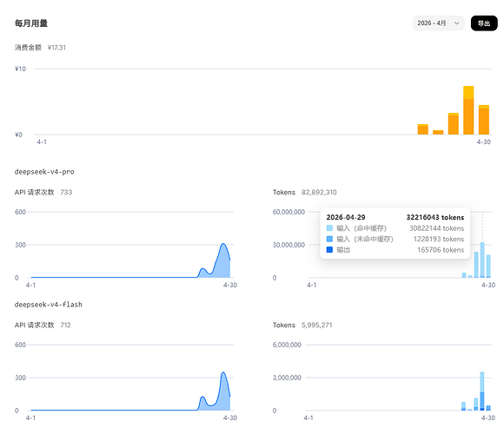The image size is (504, 434).
Task: Click the ¥10 axis label
Action: (x=20, y=69)
